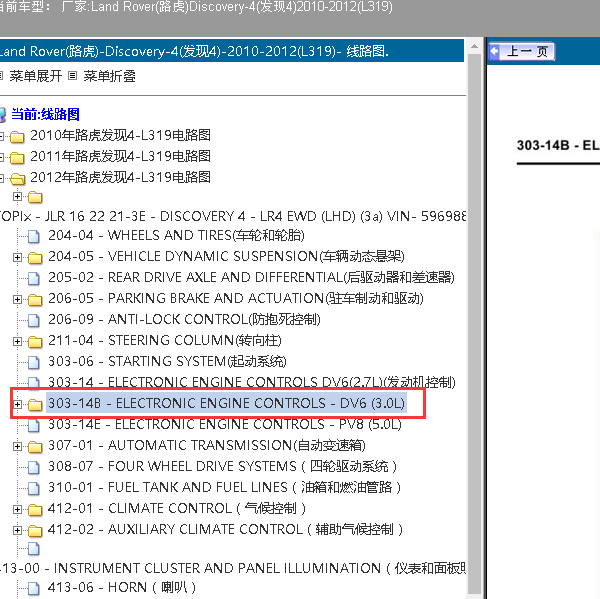Click folder icon of 412-02 AUXILIARY CLIMATE CONTROL
The height and width of the screenshot is (599, 600).
click(35, 531)
